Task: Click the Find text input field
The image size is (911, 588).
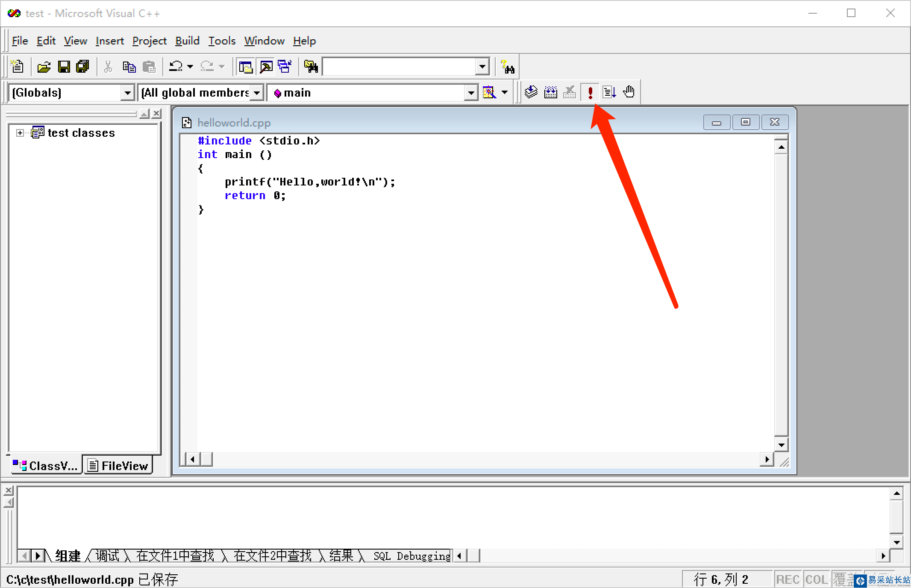Action: [x=399, y=67]
